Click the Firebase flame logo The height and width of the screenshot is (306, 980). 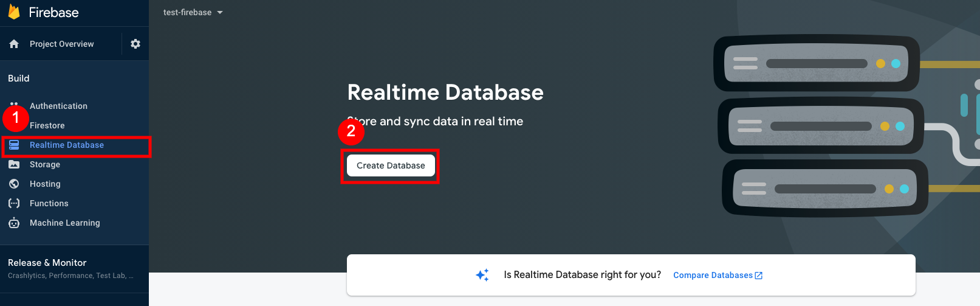tap(14, 12)
